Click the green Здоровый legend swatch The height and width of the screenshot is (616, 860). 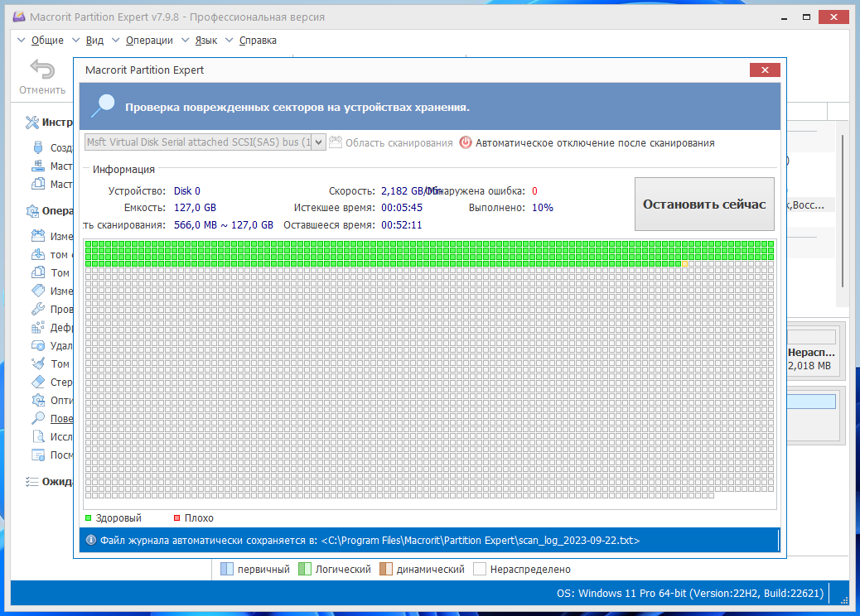coord(89,518)
